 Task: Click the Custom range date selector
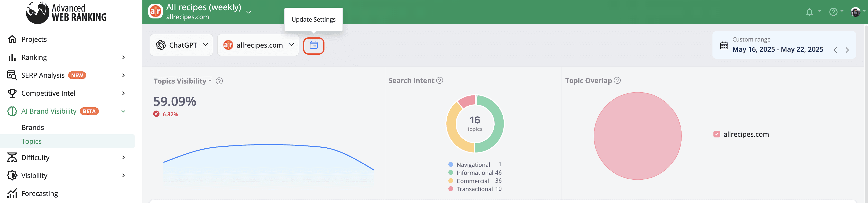[784, 45]
